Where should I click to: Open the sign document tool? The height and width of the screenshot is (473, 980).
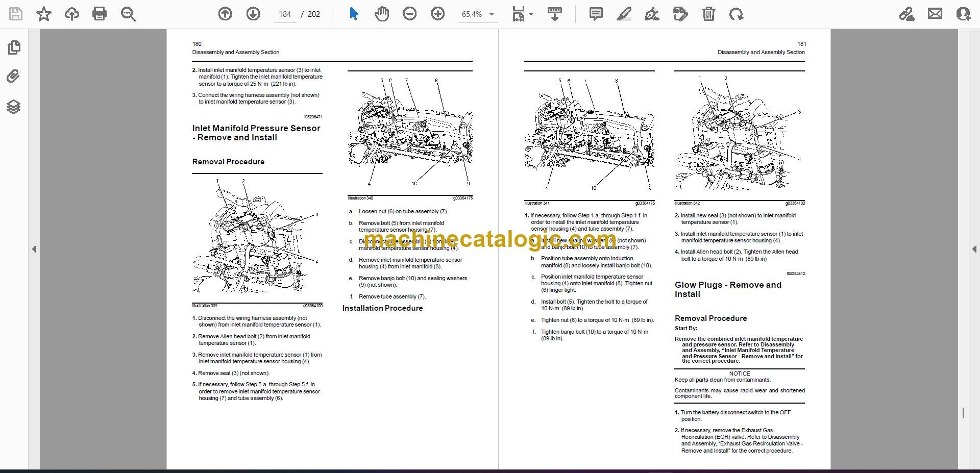point(652,14)
